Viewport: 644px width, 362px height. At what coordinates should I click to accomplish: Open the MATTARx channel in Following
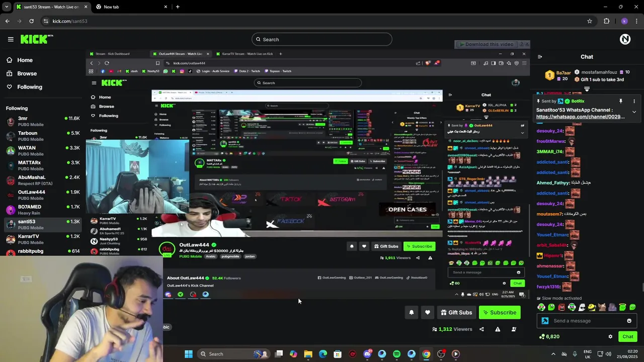pos(42,165)
